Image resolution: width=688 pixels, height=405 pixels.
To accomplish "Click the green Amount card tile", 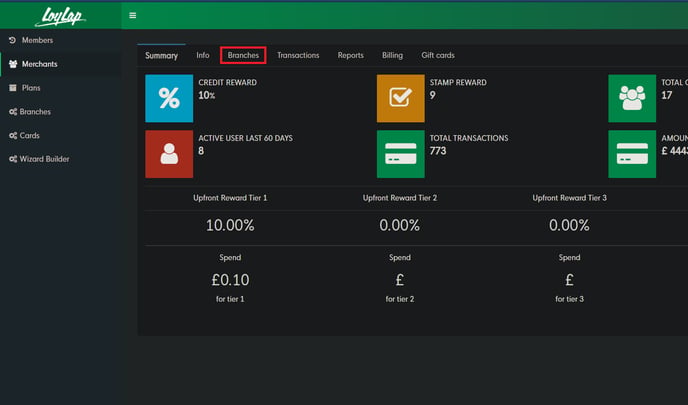I will [632, 154].
